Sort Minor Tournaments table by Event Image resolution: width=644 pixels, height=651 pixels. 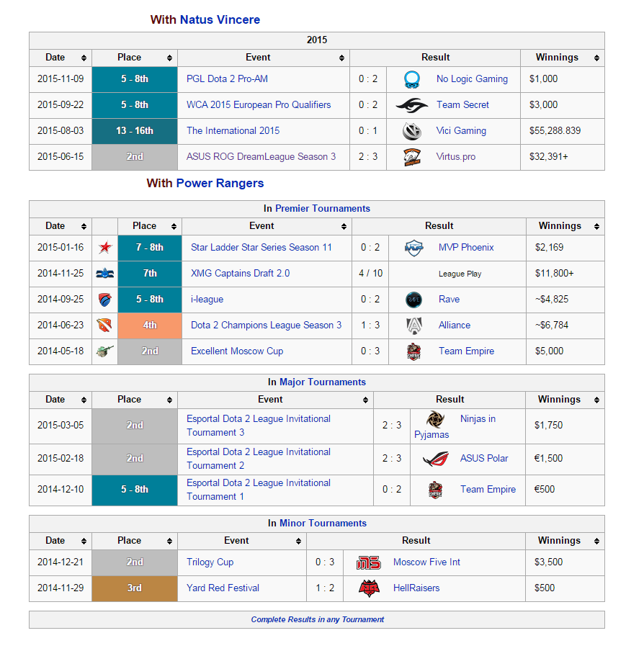(x=298, y=541)
